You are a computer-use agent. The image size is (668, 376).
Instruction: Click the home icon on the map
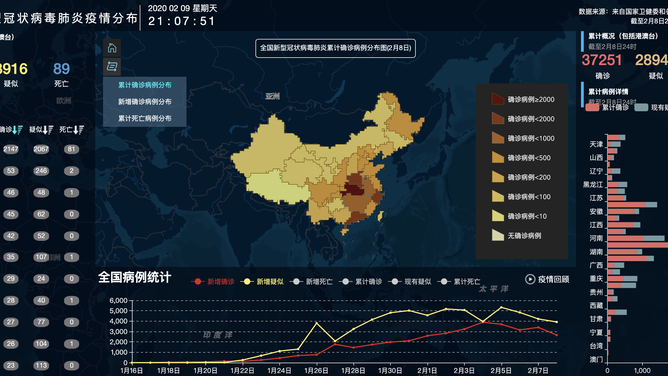point(112,48)
